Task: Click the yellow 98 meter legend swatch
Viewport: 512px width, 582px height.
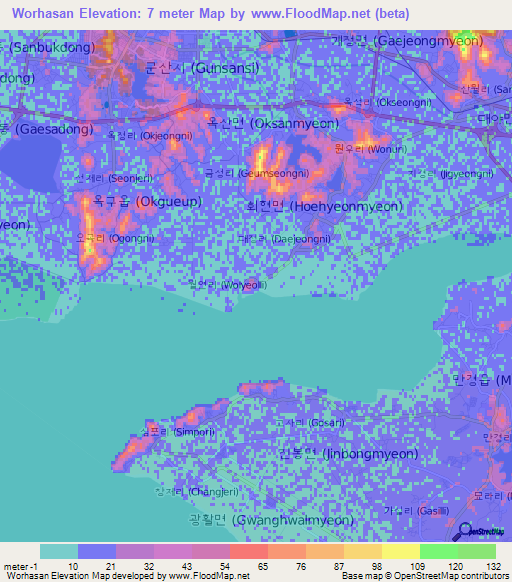Action: point(401,552)
